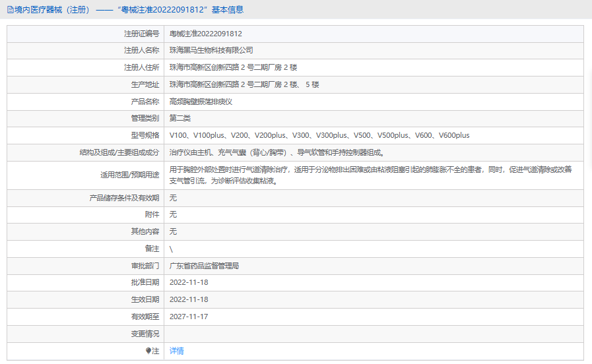Select registration number value 粤械注准20222091812
This screenshot has height=364, width=592.
pos(206,34)
